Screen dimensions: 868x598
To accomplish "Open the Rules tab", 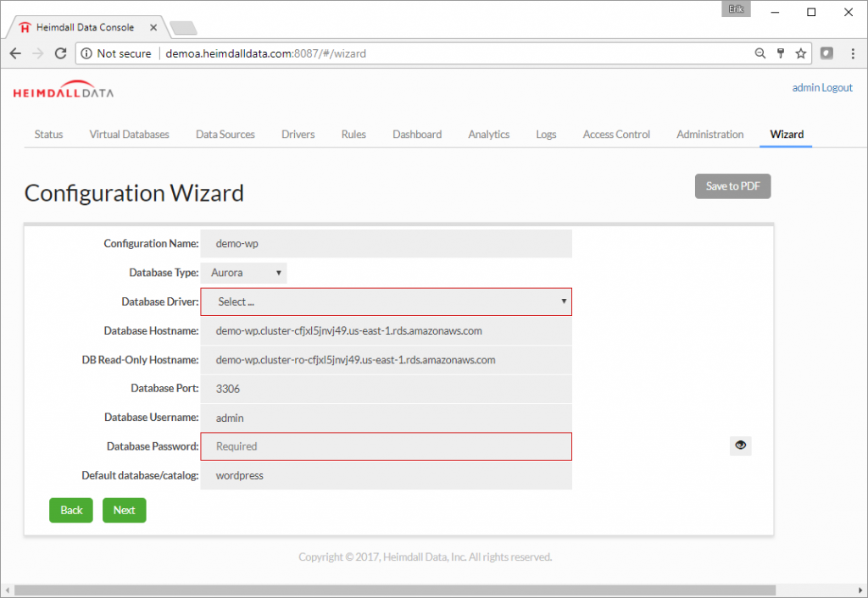I will coord(353,135).
